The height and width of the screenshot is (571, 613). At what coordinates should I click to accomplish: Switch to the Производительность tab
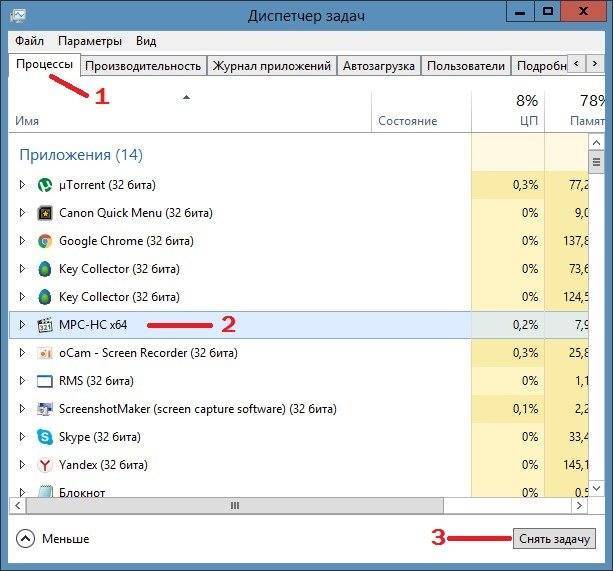tap(143, 66)
